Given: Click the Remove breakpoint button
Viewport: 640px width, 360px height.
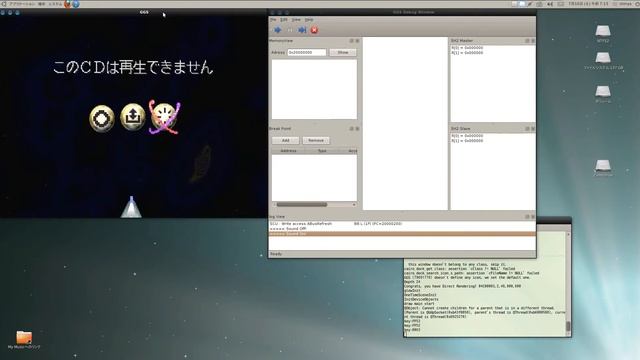Looking at the screenshot, I should point(316,140).
